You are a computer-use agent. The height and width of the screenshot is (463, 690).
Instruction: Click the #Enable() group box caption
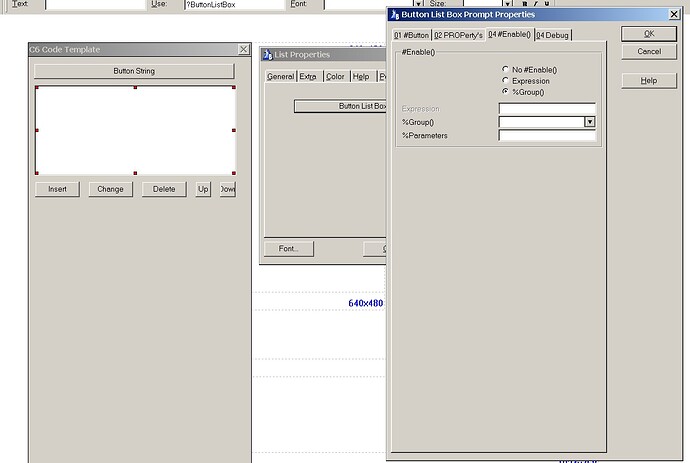point(418,52)
